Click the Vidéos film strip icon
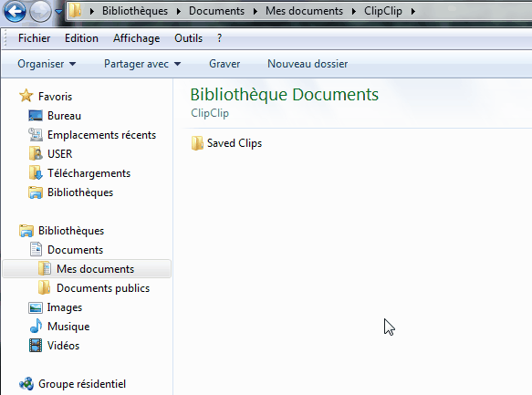532x395 pixels. (x=36, y=346)
